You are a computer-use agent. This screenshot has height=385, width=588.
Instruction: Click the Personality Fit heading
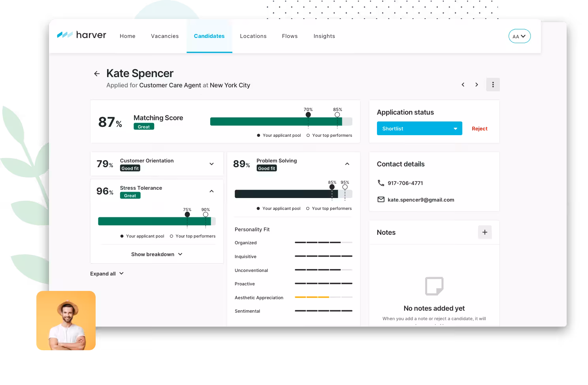(252, 229)
